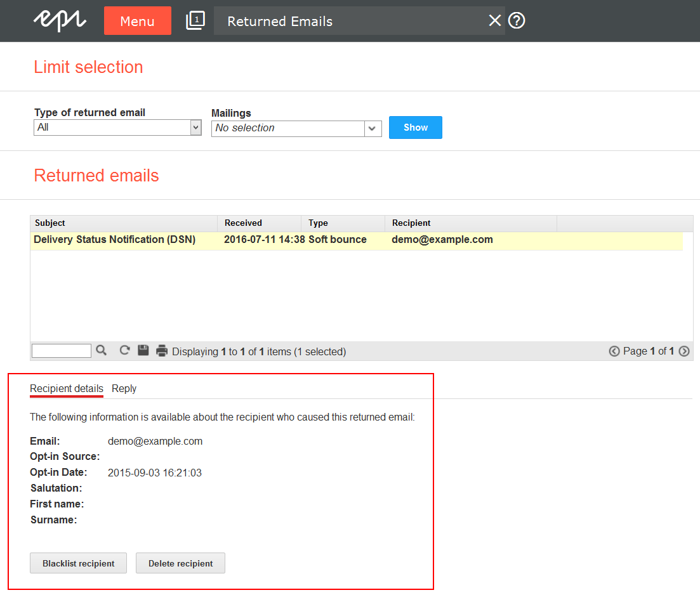The height and width of the screenshot is (602, 700).
Task: Open the main Menu
Action: tap(137, 21)
